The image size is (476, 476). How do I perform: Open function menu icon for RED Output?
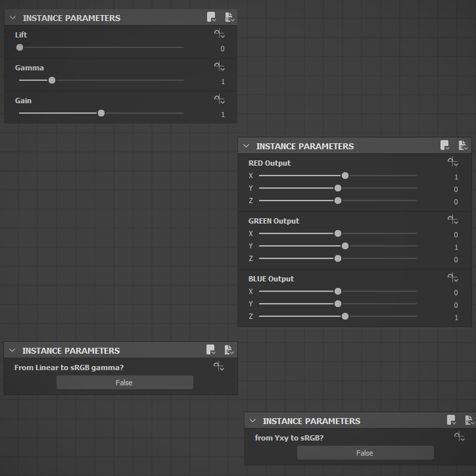click(452, 162)
